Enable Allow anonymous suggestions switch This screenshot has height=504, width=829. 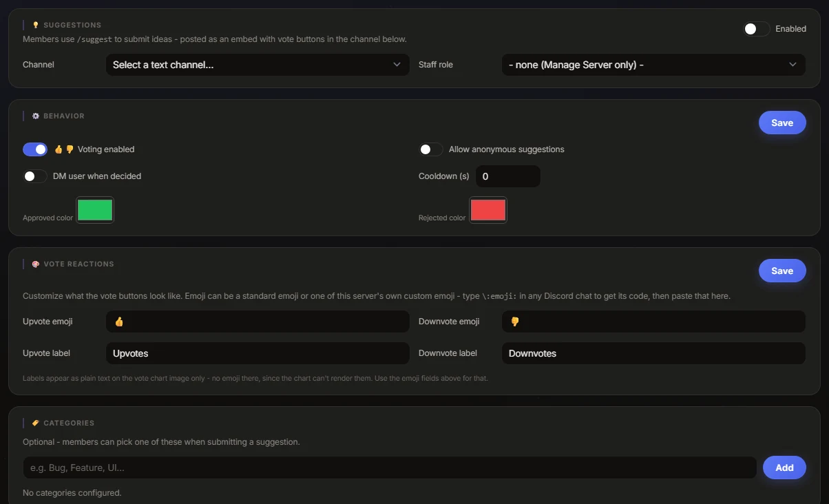click(x=431, y=149)
